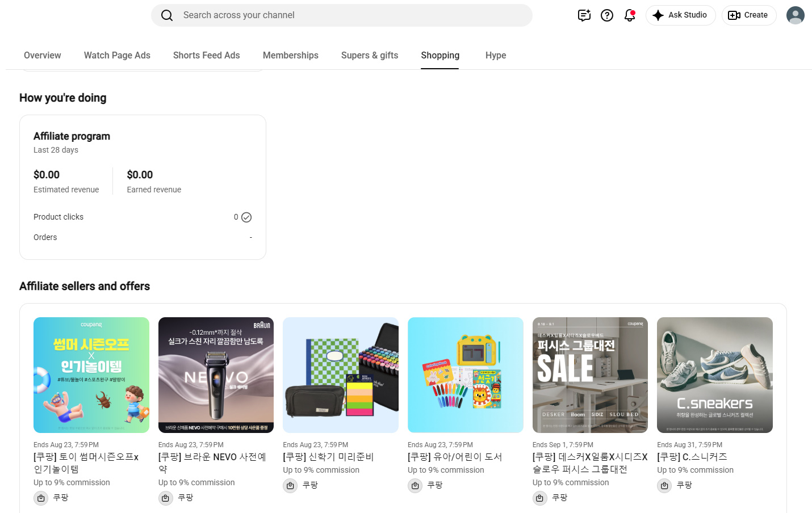The height and width of the screenshot is (513, 812).
Task: Open the summer season-off offer thumbnail
Action: coord(91,375)
